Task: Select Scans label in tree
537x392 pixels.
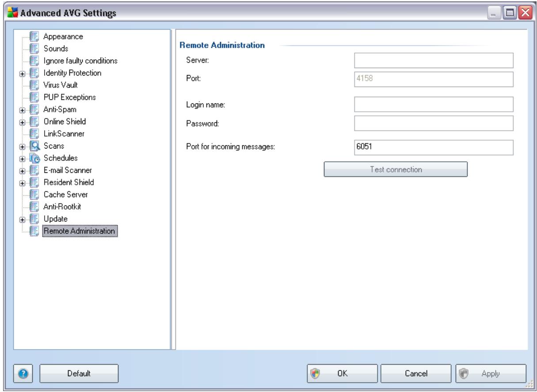Action: pyautogui.click(x=53, y=145)
